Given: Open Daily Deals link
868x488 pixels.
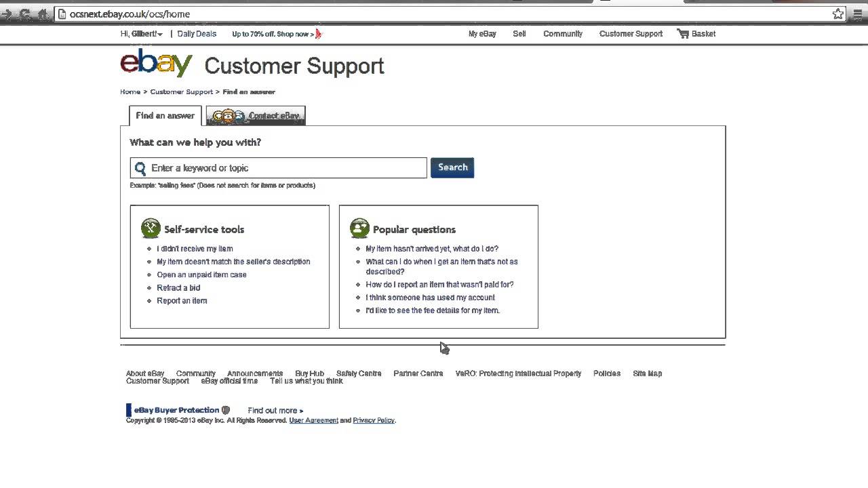Looking at the screenshot, I should point(197,34).
